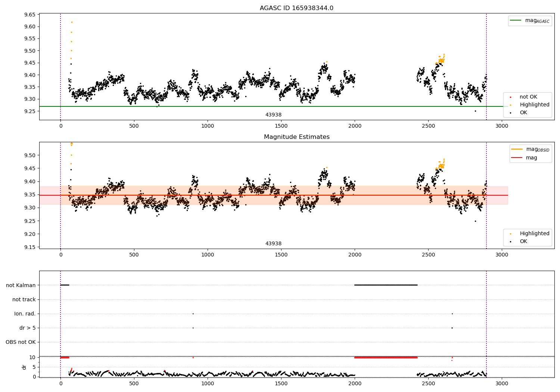Click the mag OBSID legend entry in the middle plot
This screenshot has width=560, height=392.
tap(531, 149)
